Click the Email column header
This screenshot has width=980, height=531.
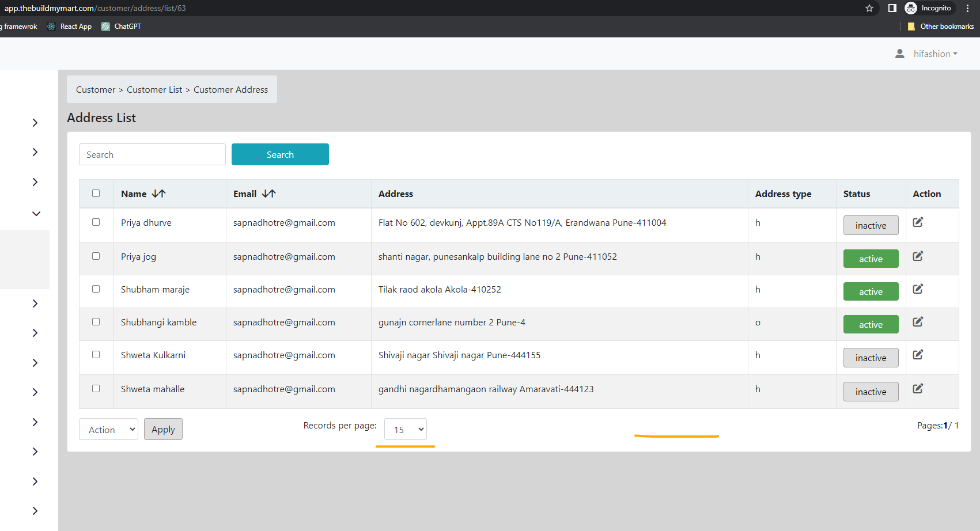(x=245, y=194)
